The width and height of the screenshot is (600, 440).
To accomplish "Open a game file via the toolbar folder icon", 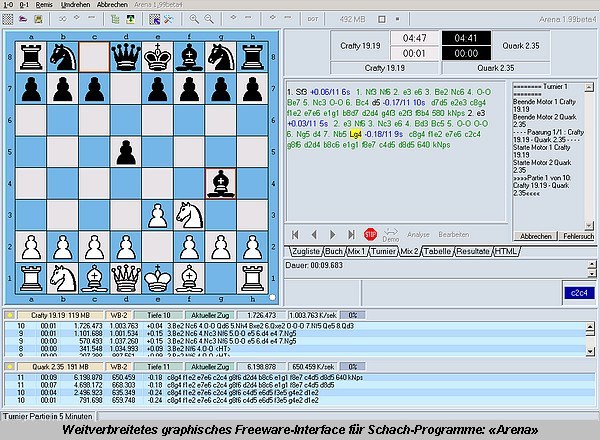I will [23, 19].
